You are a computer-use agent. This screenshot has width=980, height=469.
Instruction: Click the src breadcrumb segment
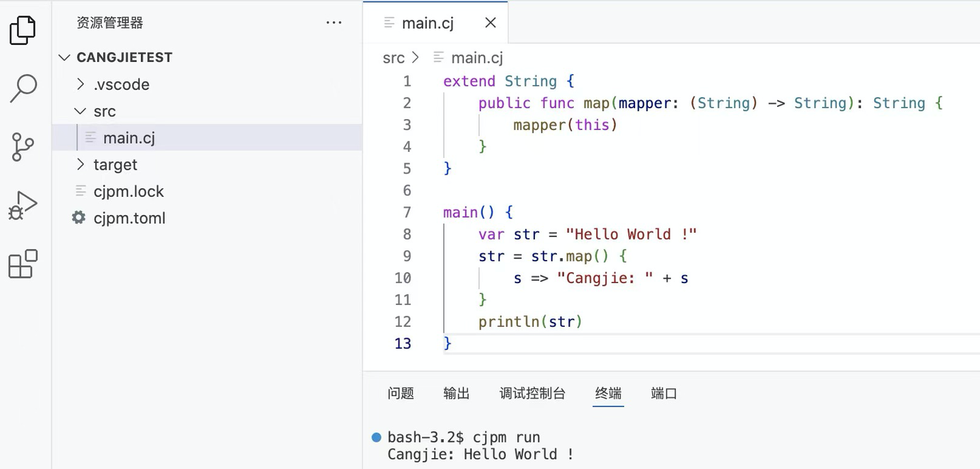pyautogui.click(x=393, y=58)
